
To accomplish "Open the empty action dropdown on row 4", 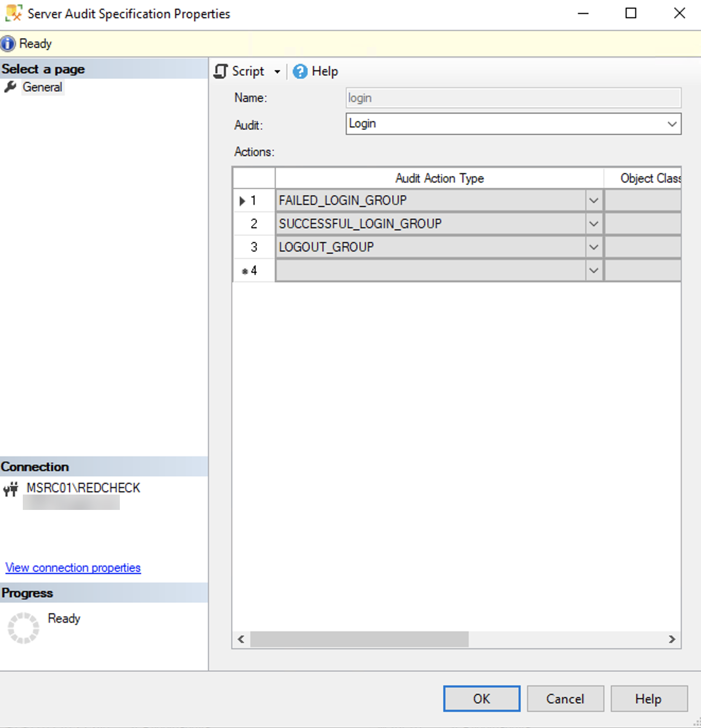I will [x=593, y=271].
